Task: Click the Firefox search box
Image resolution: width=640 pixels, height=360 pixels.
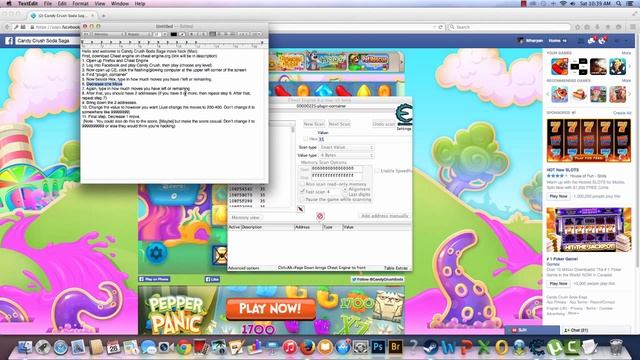Action: click(x=509, y=27)
